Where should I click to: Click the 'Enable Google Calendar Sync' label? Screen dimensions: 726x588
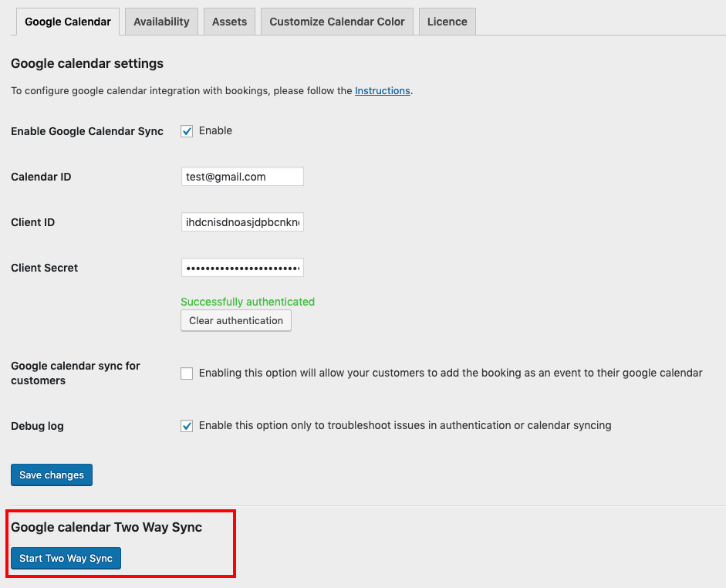pos(87,131)
